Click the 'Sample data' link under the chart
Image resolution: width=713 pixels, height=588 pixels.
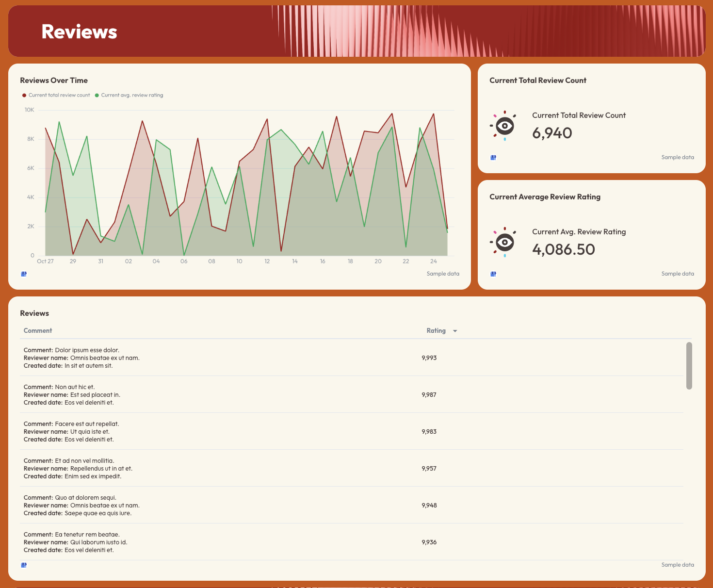pyautogui.click(x=443, y=273)
